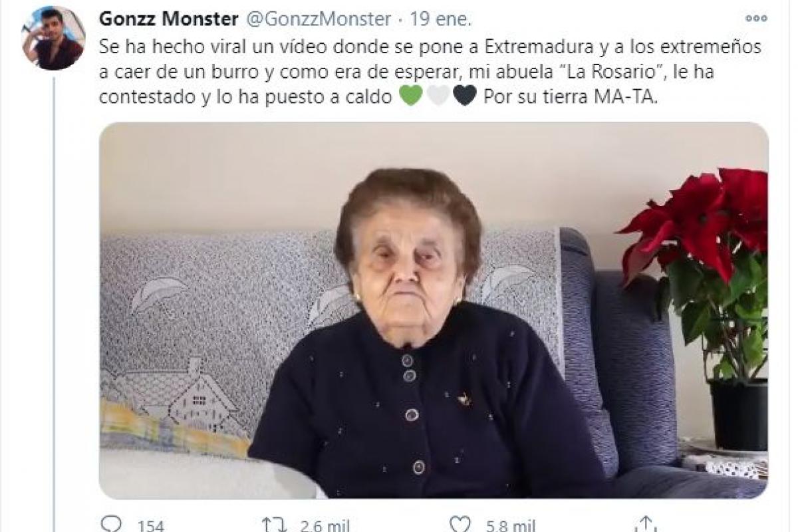
Task: Like the tweet with the heart icon
Action: 461,525
